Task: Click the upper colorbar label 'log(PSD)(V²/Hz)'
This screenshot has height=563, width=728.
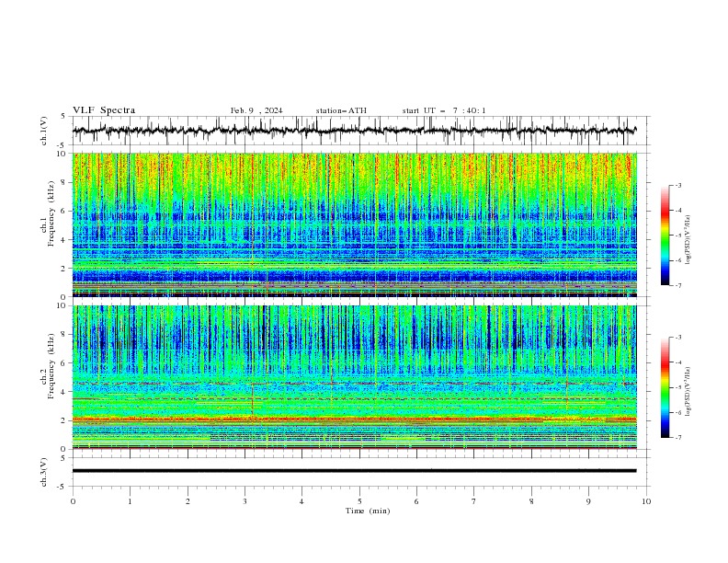Action: coord(688,239)
